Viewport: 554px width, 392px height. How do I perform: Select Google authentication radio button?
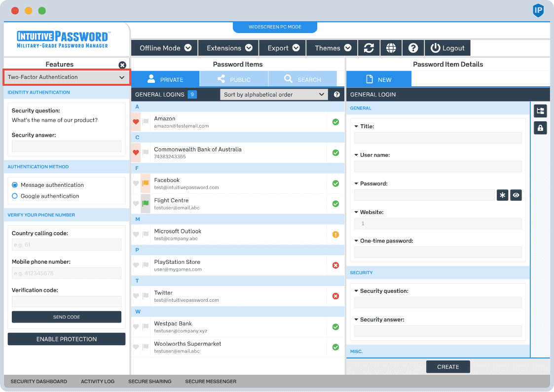point(15,196)
